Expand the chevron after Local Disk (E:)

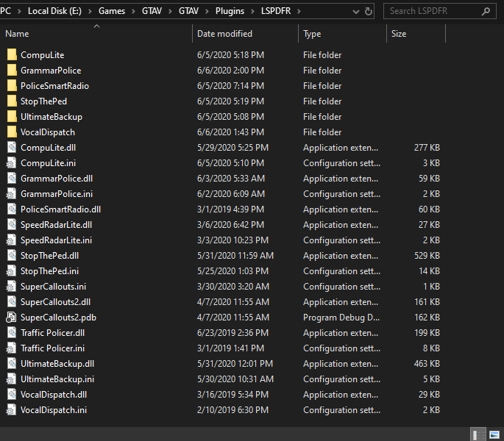coord(90,11)
